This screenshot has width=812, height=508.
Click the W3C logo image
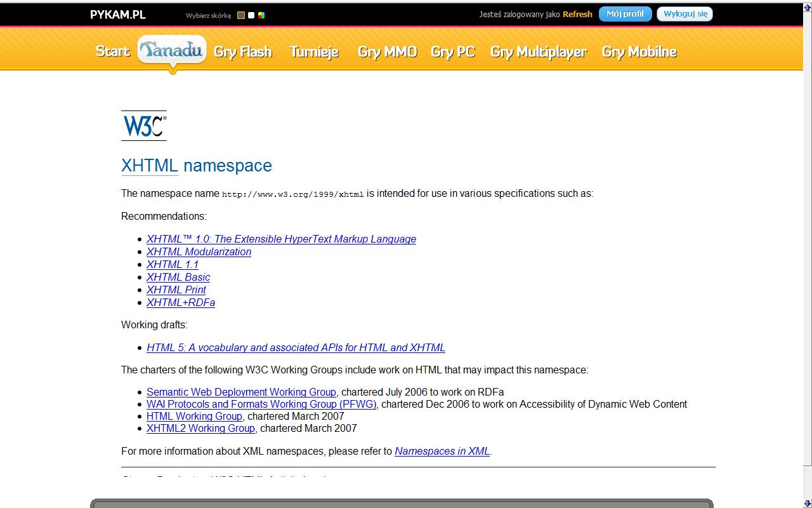(144, 126)
